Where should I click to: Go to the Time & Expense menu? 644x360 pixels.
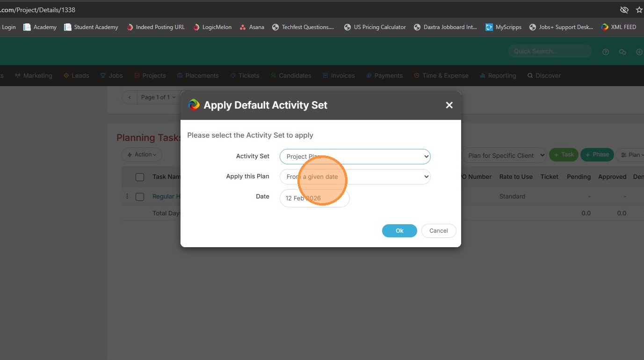click(441, 75)
